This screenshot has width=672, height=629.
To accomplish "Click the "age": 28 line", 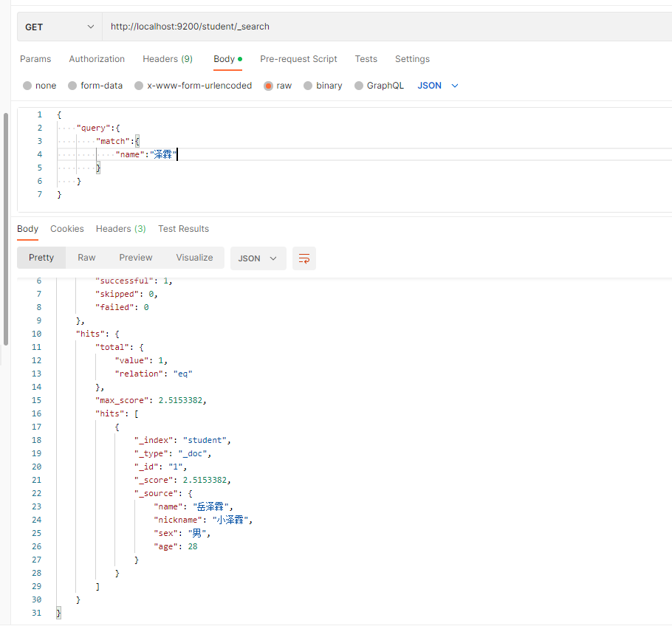I will (176, 546).
